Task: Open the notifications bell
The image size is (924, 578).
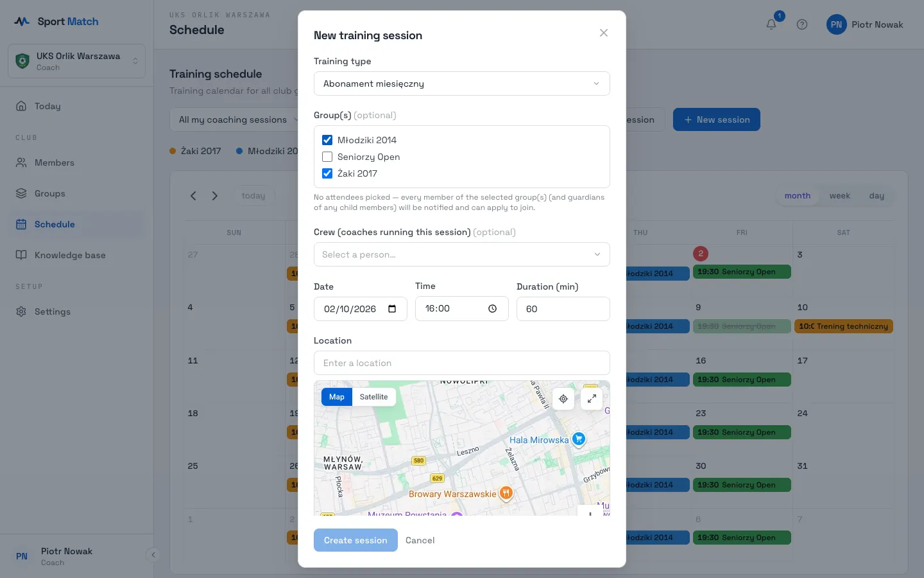Action: pyautogui.click(x=771, y=24)
